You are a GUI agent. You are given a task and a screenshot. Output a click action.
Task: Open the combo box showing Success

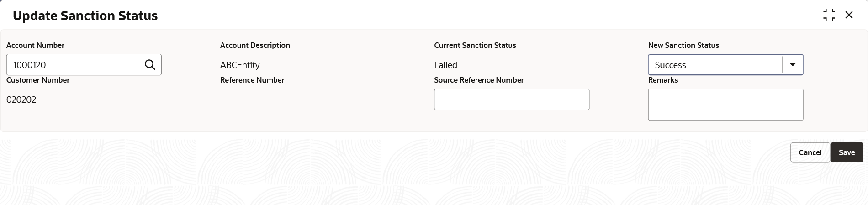(725, 65)
